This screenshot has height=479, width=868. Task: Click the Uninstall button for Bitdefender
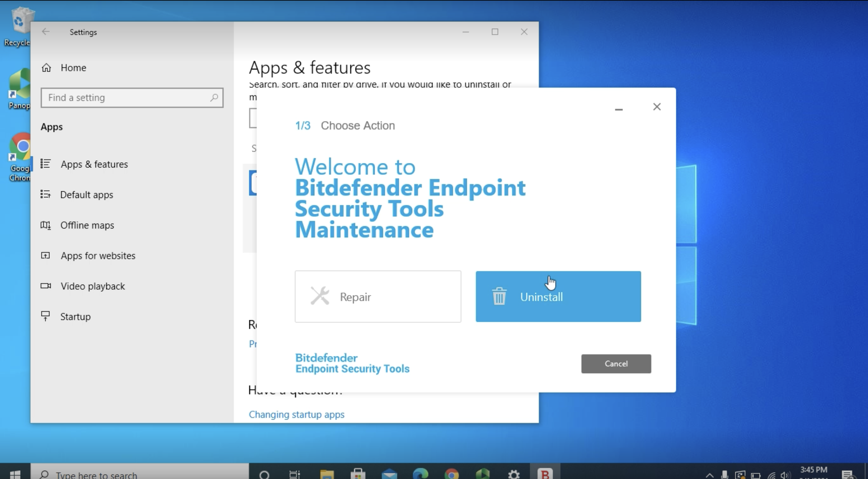pos(558,296)
